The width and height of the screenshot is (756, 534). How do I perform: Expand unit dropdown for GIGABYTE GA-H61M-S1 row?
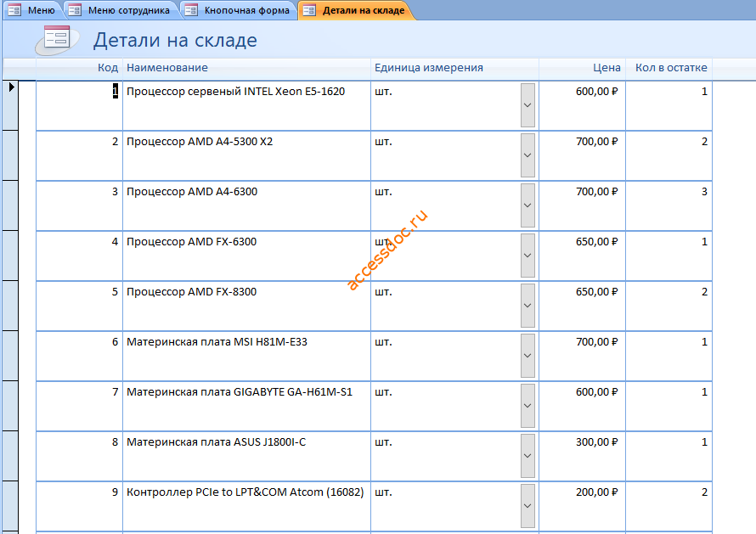coord(528,406)
